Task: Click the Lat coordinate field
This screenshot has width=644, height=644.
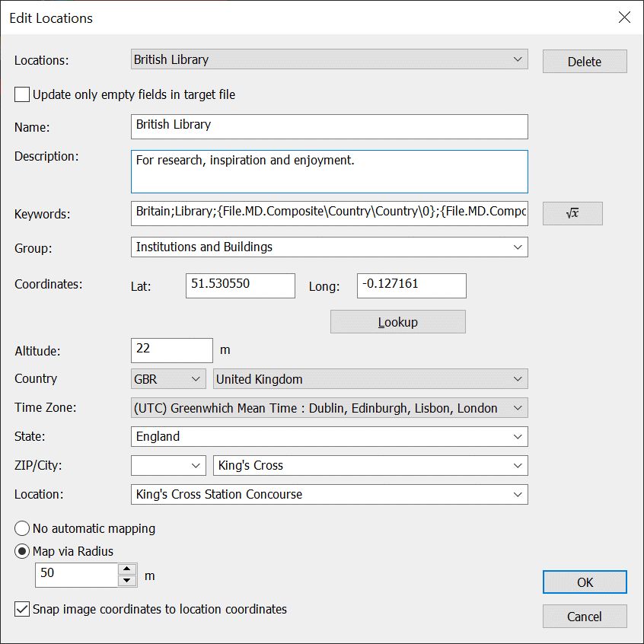Action: 241,286
